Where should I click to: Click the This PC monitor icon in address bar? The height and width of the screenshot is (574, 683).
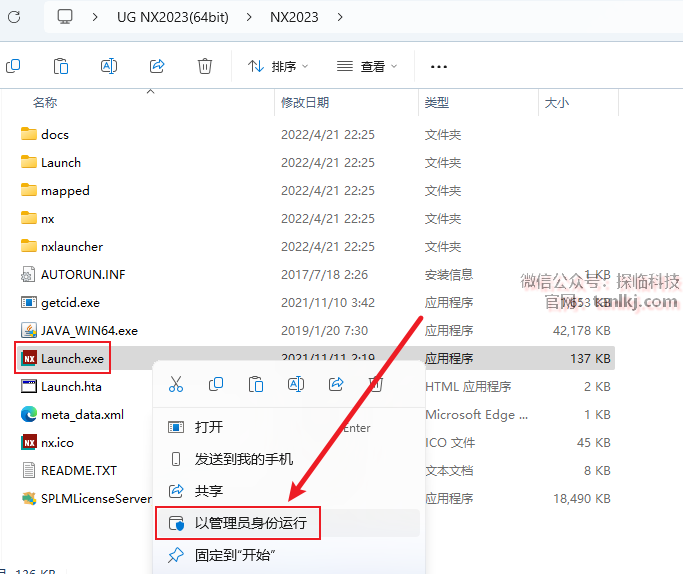(65, 17)
